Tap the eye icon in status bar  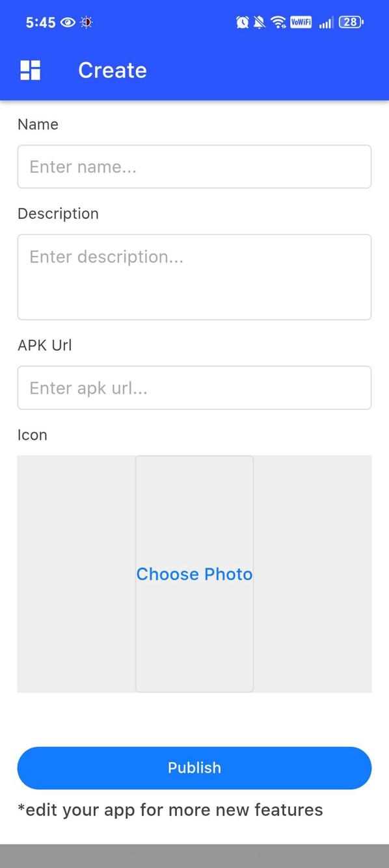[x=68, y=23]
